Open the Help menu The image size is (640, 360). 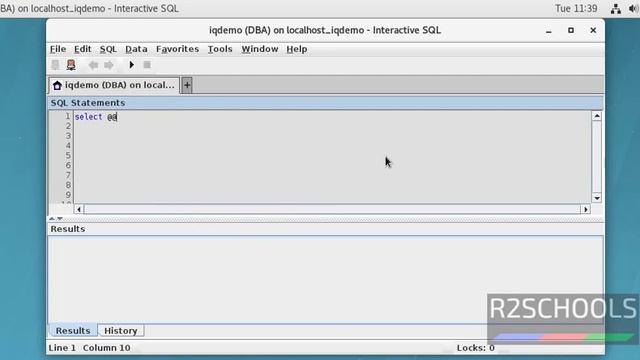[x=297, y=49]
